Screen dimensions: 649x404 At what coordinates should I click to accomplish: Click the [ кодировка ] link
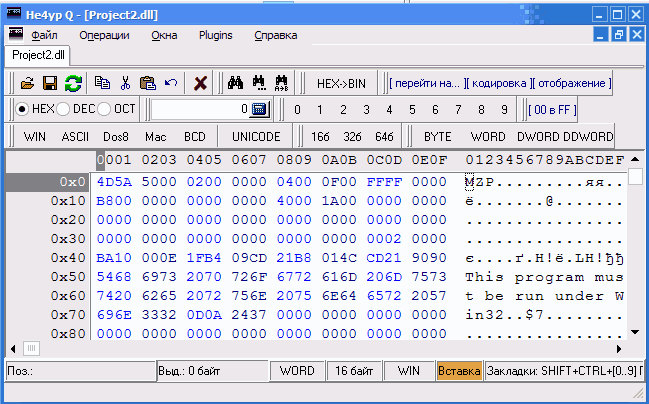(x=497, y=83)
